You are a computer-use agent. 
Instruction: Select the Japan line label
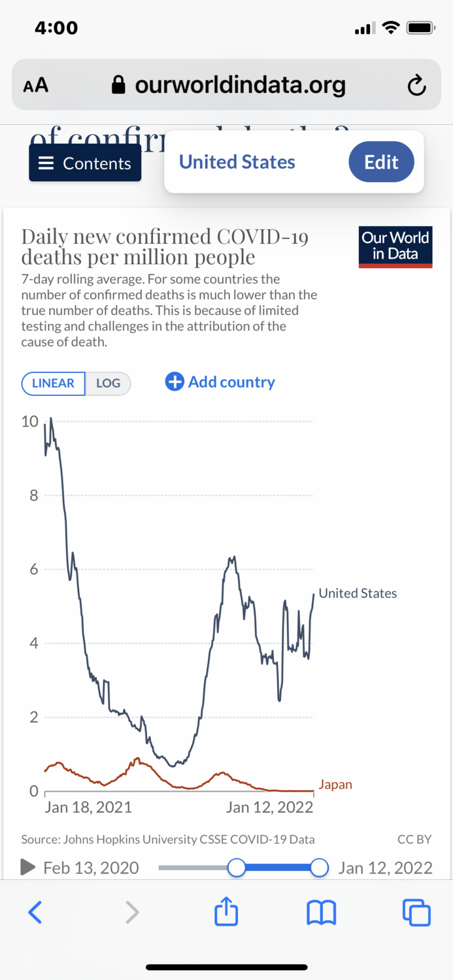(x=335, y=785)
